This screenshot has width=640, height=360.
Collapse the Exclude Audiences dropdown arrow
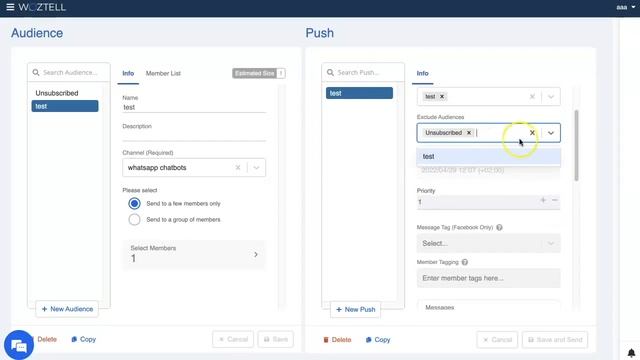click(551, 133)
